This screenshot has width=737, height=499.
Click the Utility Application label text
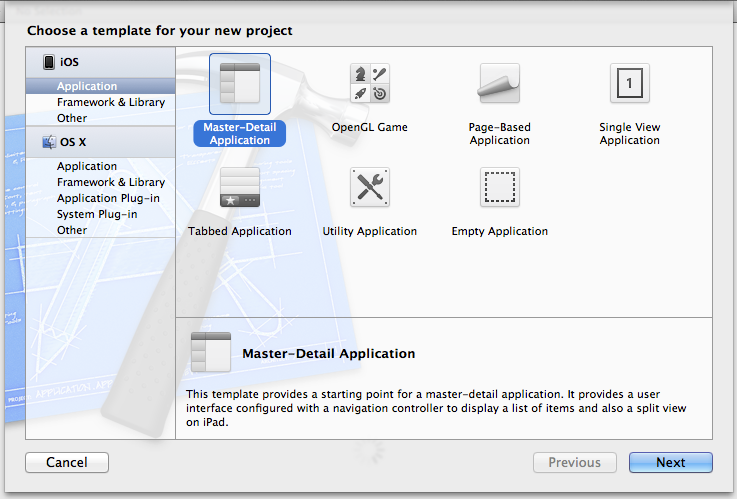[x=370, y=231]
